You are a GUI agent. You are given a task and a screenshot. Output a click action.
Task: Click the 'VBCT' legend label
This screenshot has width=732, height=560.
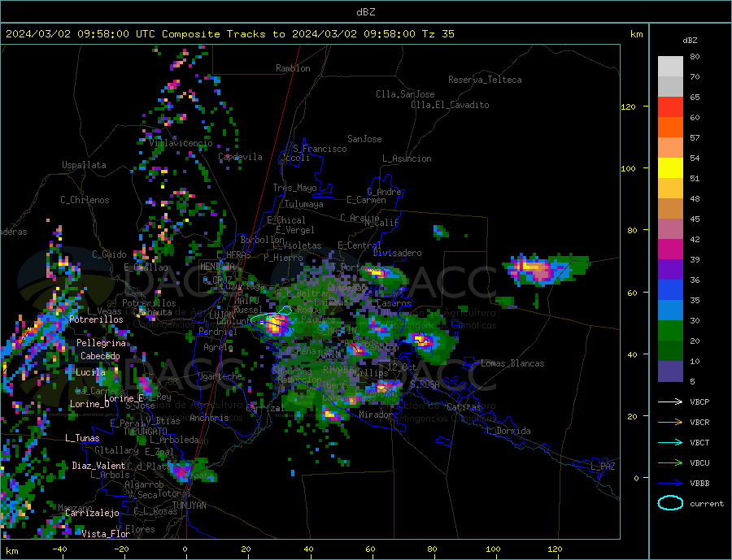click(x=699, y=442)
